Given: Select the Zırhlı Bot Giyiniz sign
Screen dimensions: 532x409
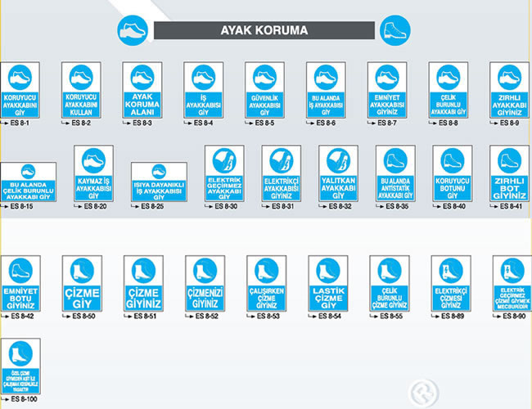Looking at the screenshot, I should 510,173.
